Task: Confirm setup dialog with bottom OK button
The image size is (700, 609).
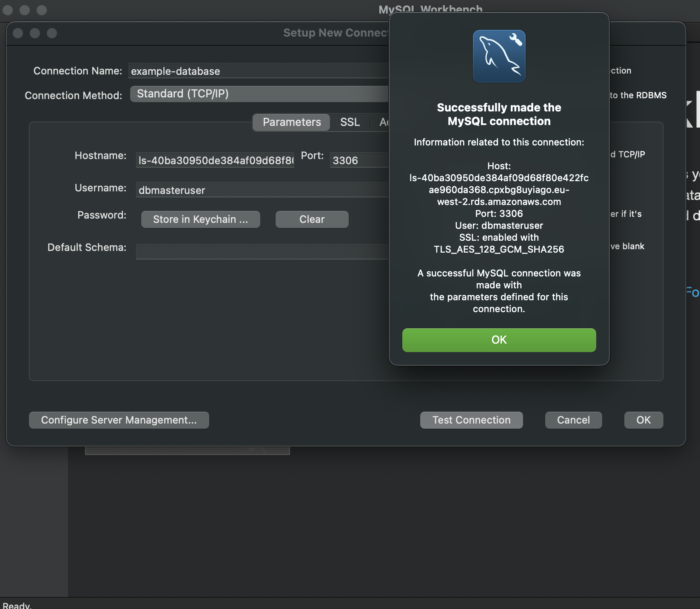Action: tap(643, 420)
